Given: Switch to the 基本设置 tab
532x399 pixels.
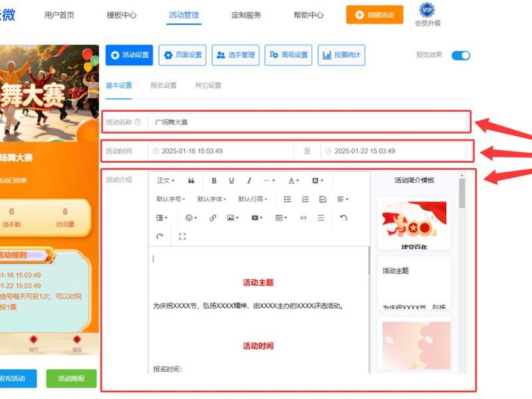Looking at the screenshot, I should click(x=119, y=86).
